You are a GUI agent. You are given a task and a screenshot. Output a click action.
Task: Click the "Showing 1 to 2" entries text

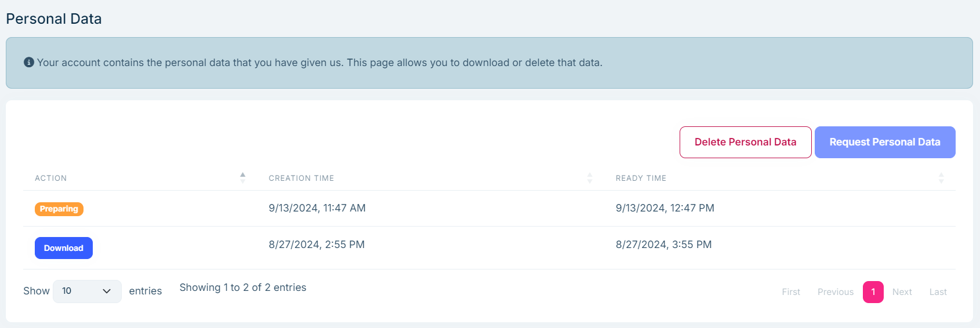tap(242, 287)
